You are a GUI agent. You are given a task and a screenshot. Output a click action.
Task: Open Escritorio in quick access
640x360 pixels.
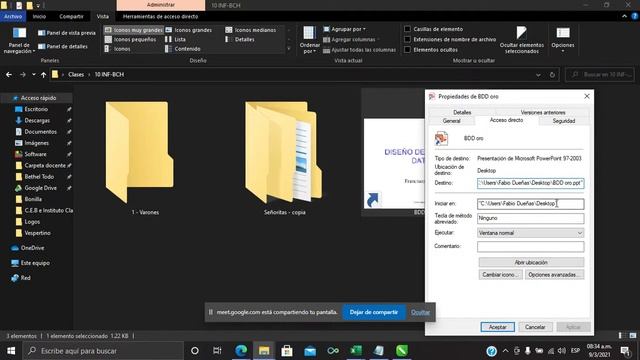tap(36, 109)
